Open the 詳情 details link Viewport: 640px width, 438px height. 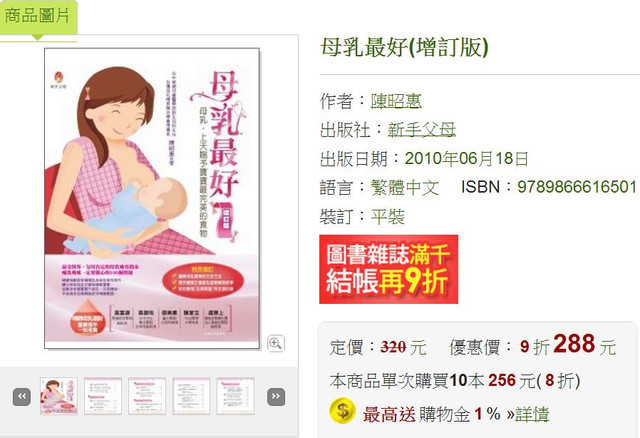(x=532, y=414)
